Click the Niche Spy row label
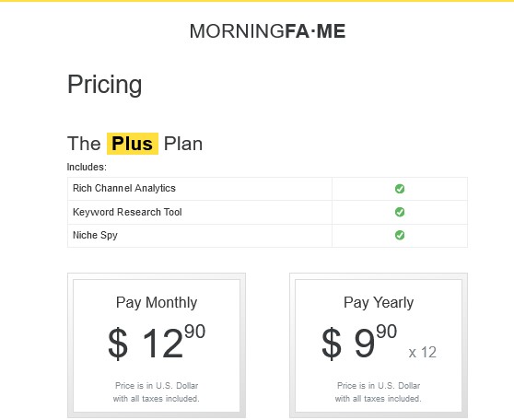The width and height of the screenshot is (514, 420). 95,235
